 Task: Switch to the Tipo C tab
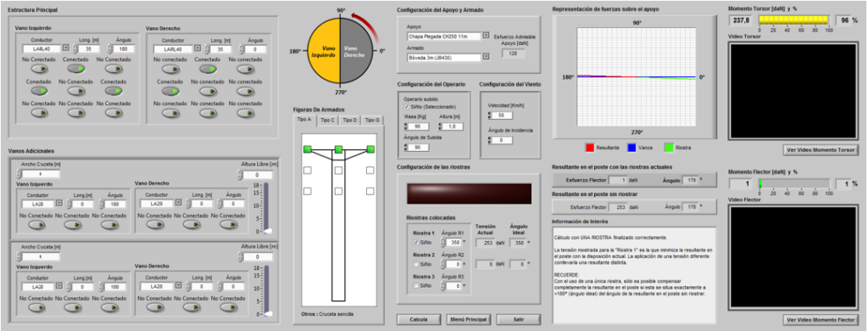pyautogui.click(x=327, y=120)
